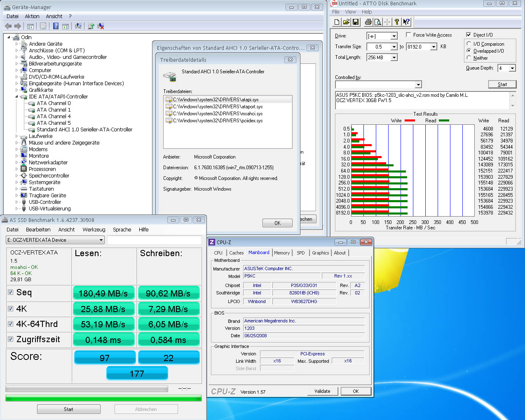Select ATA Channel 0 in device tree

[54, 103]
